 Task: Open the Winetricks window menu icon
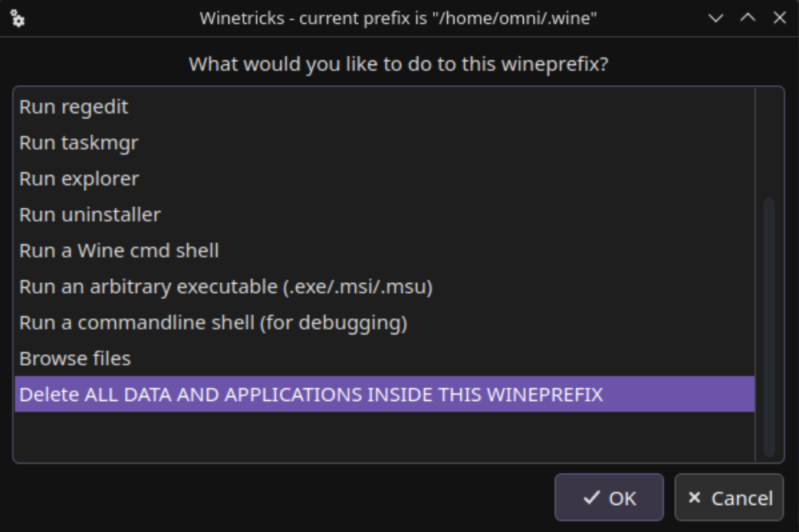tap(18, 18)
